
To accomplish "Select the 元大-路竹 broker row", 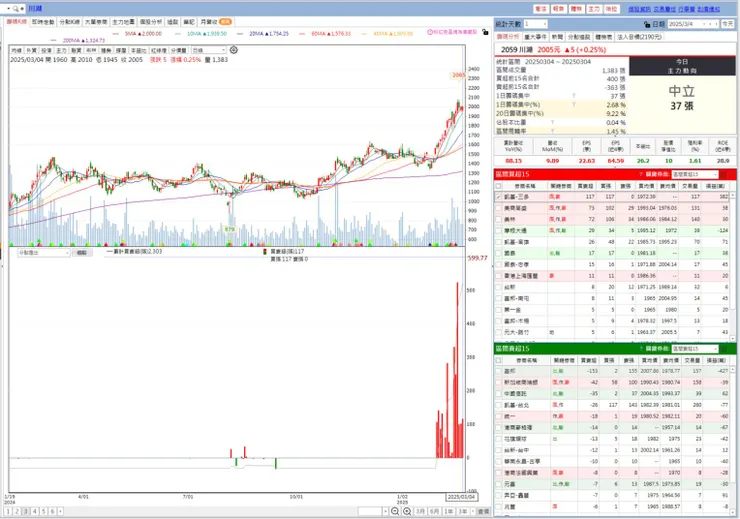I will [613, 333].
